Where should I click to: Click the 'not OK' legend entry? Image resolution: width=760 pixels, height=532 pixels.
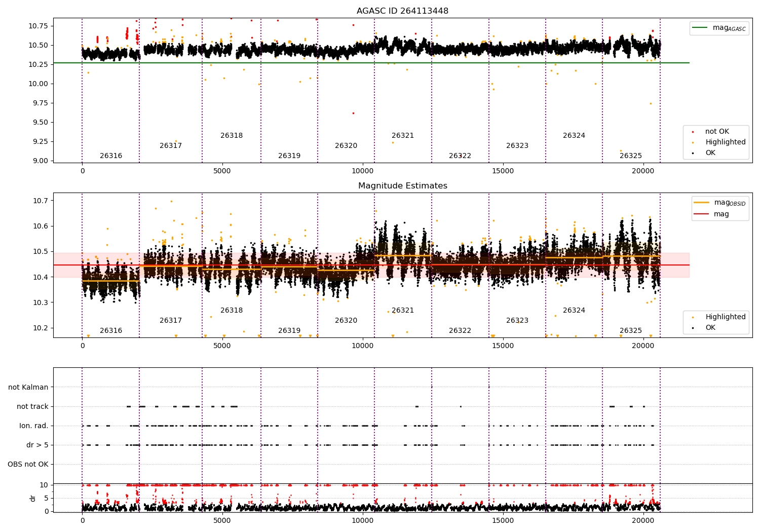pos(716,132)
